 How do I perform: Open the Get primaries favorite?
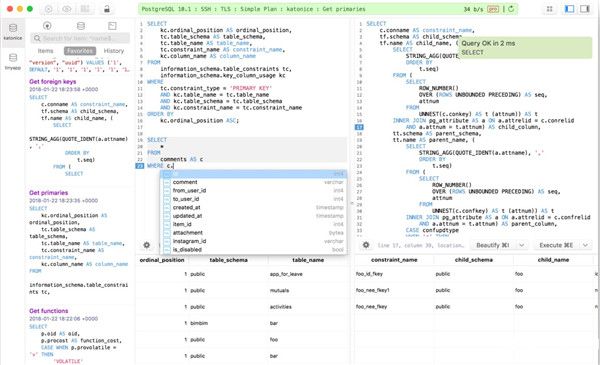pos(48,193)
